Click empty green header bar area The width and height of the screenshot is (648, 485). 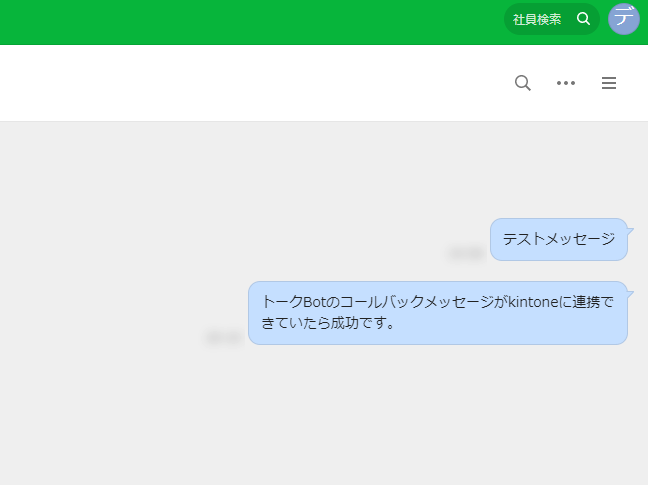250,22
